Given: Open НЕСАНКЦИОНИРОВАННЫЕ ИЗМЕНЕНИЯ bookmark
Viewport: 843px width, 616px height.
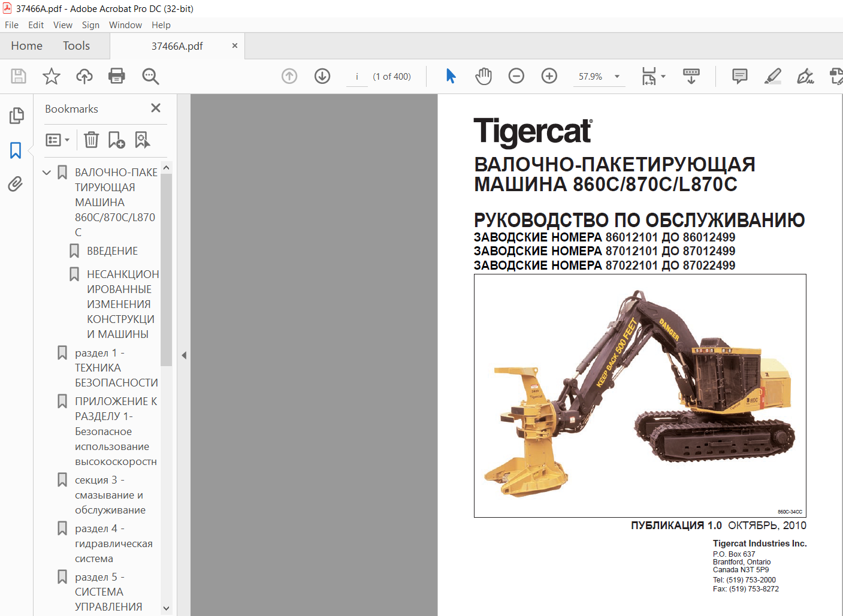Looking at the screenshot, I should coord(123,304).
